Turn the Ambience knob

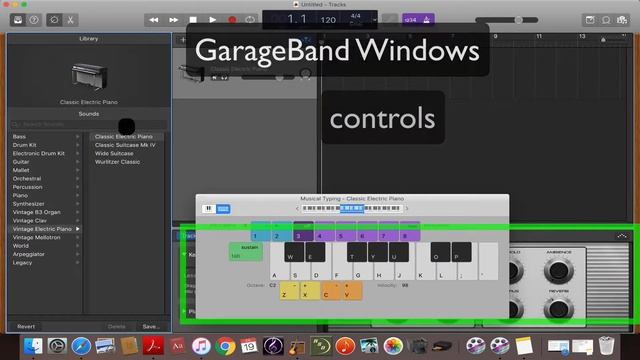(558, 270)
